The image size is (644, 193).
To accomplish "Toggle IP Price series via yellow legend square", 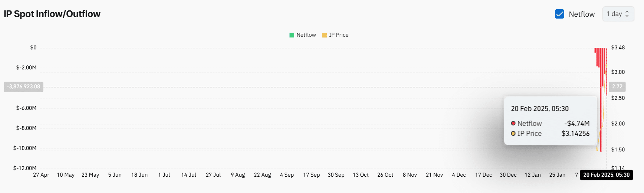I will [x=324, y=35].
